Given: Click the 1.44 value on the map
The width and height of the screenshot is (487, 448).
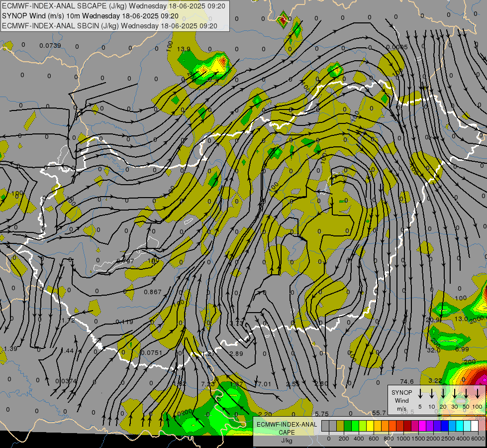Looking at the screenshot, I should pyautogui.click(x=67, y=351).
